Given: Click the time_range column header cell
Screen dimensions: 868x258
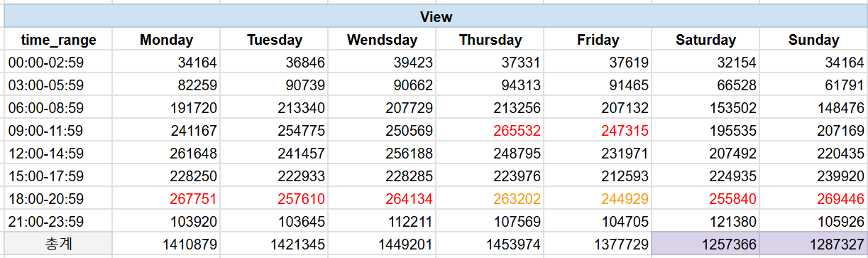Looking at the screenshot, I should click(58, 40).
